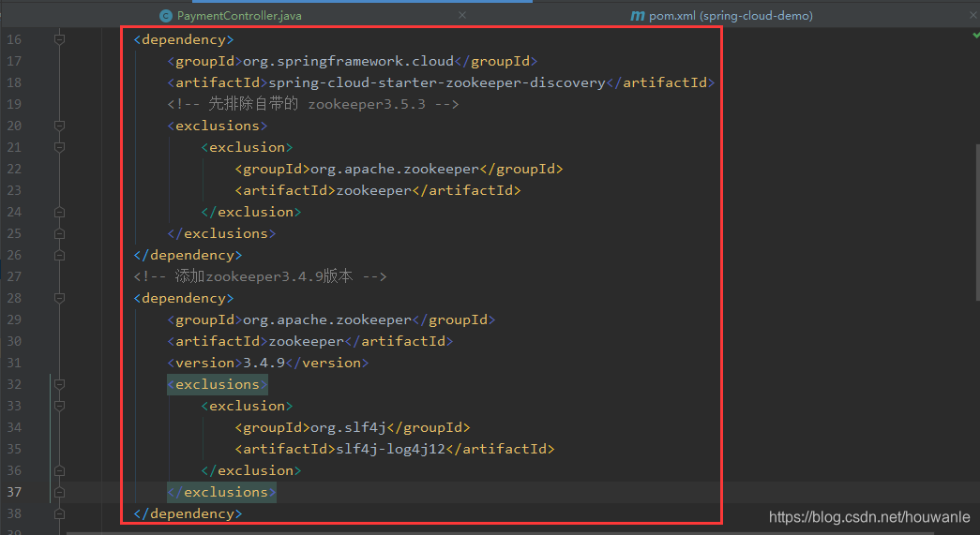Collapse the exclusion block at line 21
The height and width of the screenshot is (535, 980).
click(x=59, y=147)
